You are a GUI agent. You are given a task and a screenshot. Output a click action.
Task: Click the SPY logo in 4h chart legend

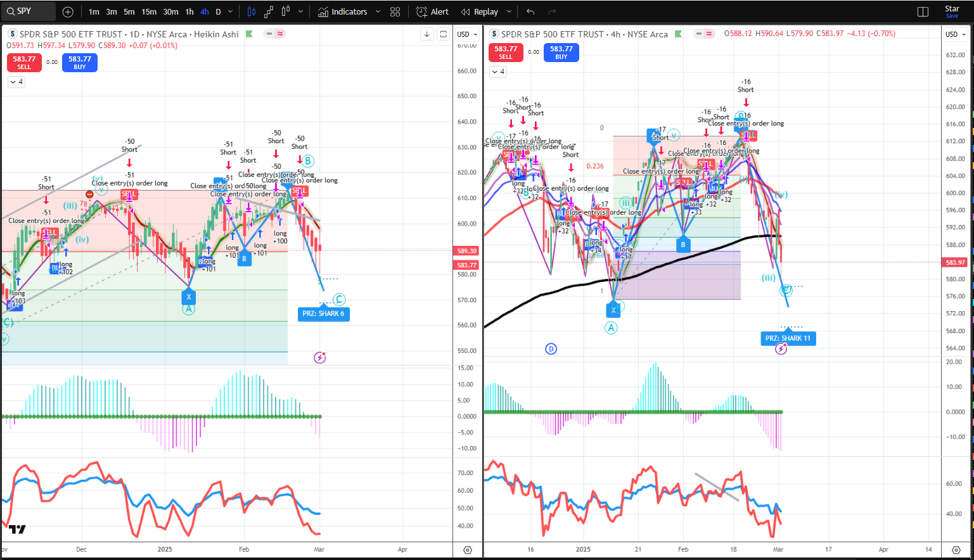494,34
